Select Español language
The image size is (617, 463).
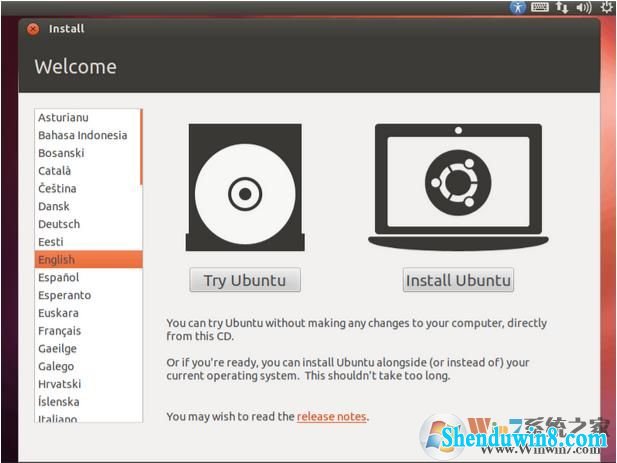coord(88,277)
